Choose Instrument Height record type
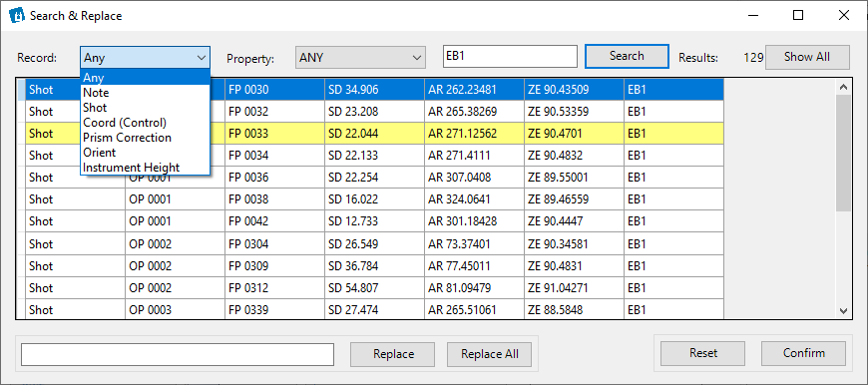Viewport: 868px width, 385px height. [x=145, y=167]
